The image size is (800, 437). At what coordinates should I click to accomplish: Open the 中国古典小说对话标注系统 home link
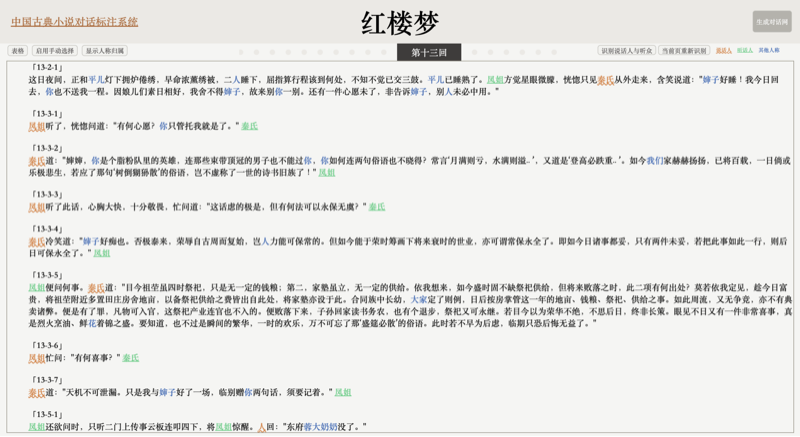pos(74,22)
